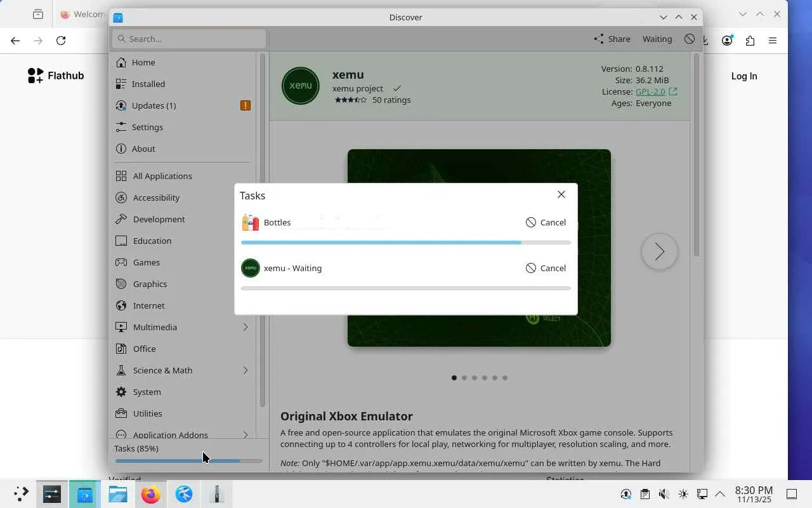The image size is (812, 508).
Task: Open the xemu screenshot preview
Action: tap(479, 248)
